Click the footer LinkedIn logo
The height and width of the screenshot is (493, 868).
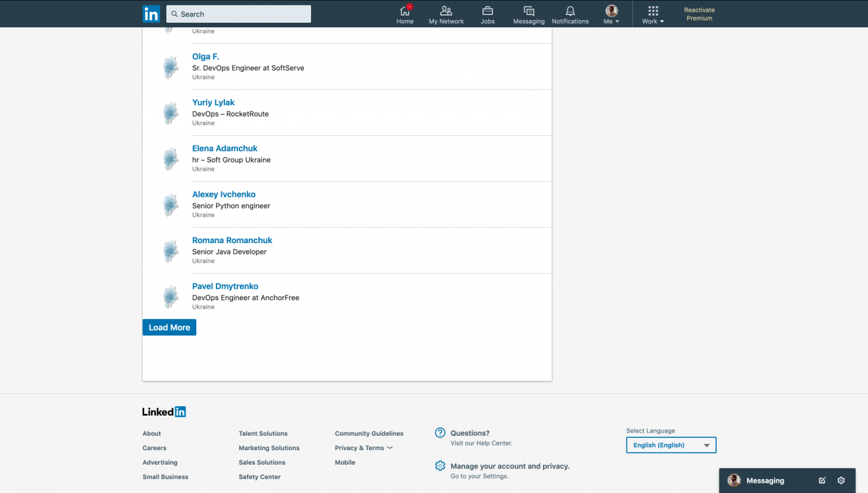coord(164,412)
